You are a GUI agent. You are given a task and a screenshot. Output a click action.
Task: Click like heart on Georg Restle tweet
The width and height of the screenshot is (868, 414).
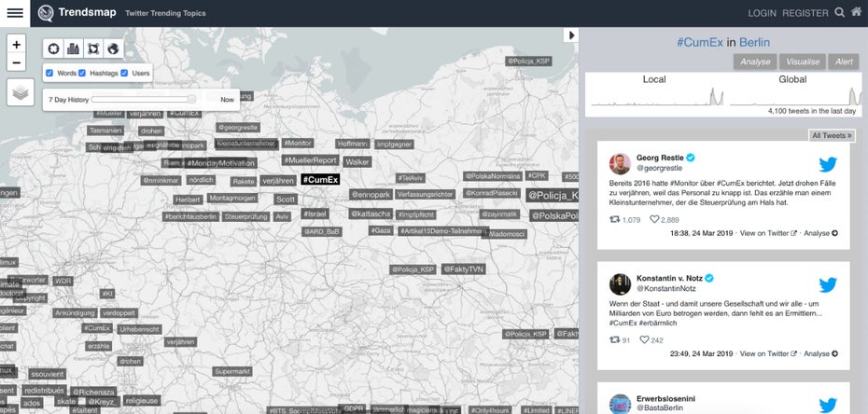pos(654,219)
